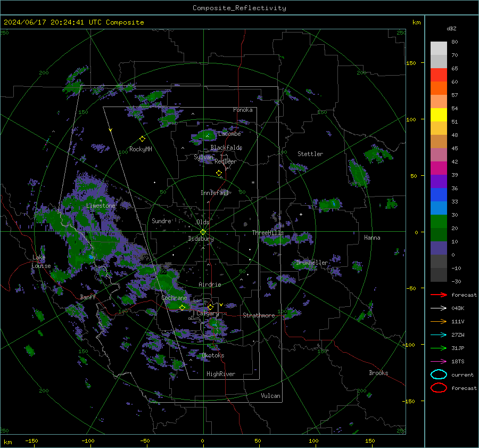This screenshot has height=448, width=479.
Task: Click the Lacombe city label
Action: (x=229, y=134)
